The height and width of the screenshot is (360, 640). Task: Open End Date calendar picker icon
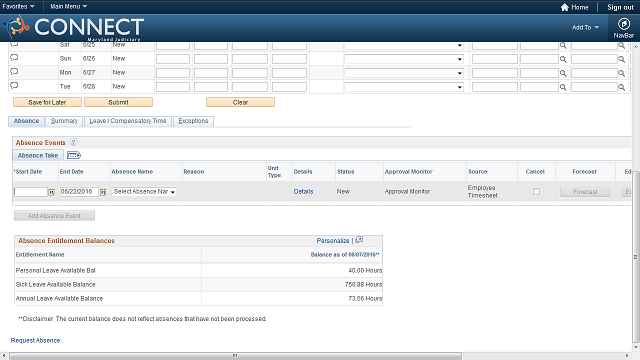tap(103, 192)
